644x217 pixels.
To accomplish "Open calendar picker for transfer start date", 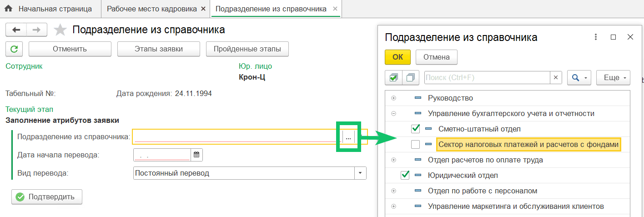I will [x=196, y=155].
